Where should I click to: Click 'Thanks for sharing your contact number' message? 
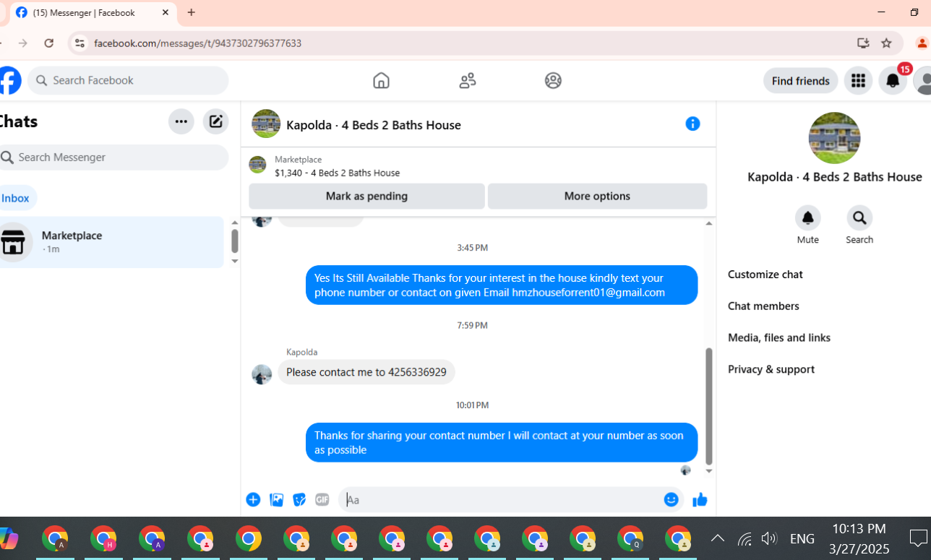click(502, 442)
